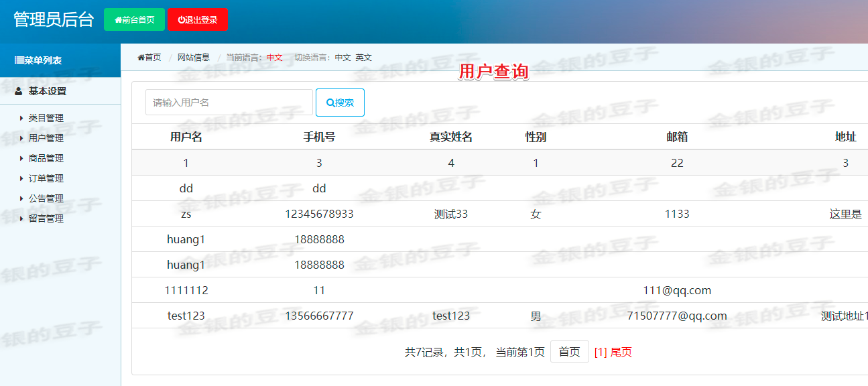Select username cell zs
Image resolution: width=868 pixels, height=386 pixels.
point(186,214)
